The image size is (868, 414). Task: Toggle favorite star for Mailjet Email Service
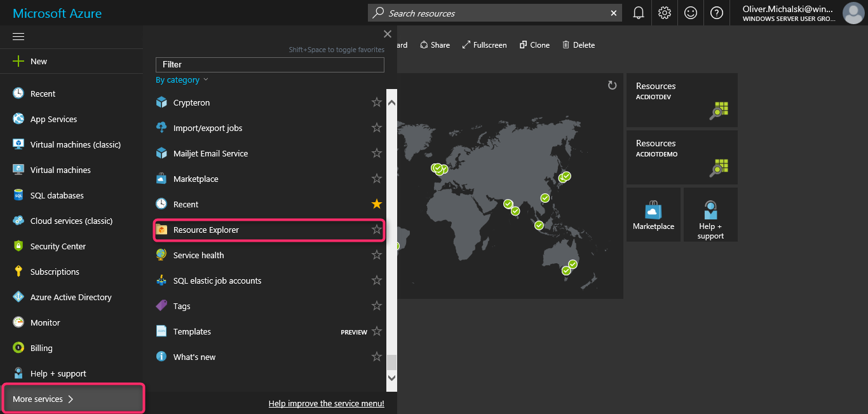377,153
